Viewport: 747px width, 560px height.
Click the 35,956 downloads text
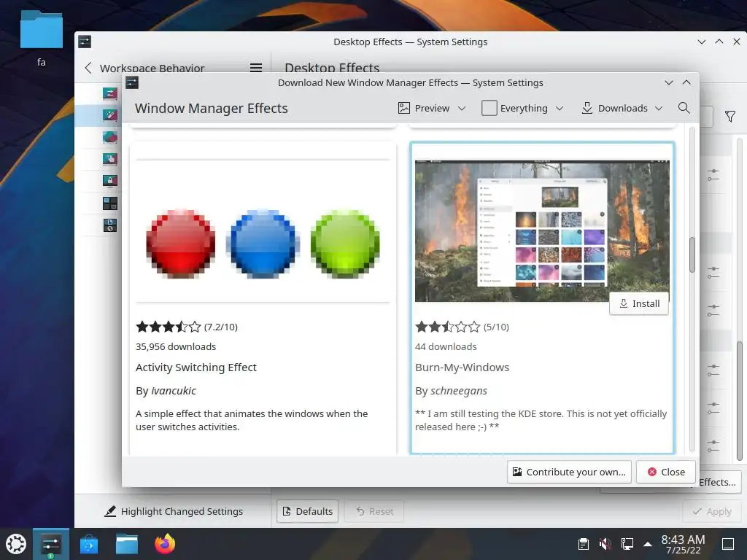click(175, 346)
